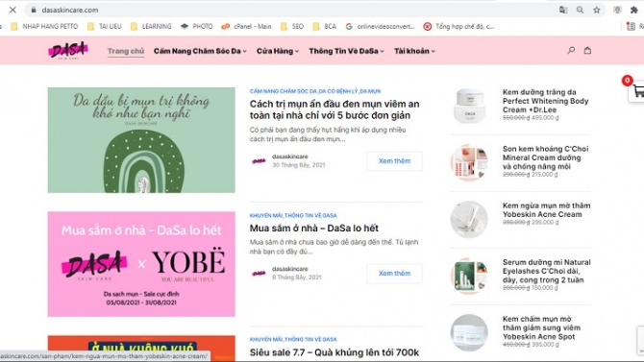Click the 395.000 đ price text

[545, 345]
